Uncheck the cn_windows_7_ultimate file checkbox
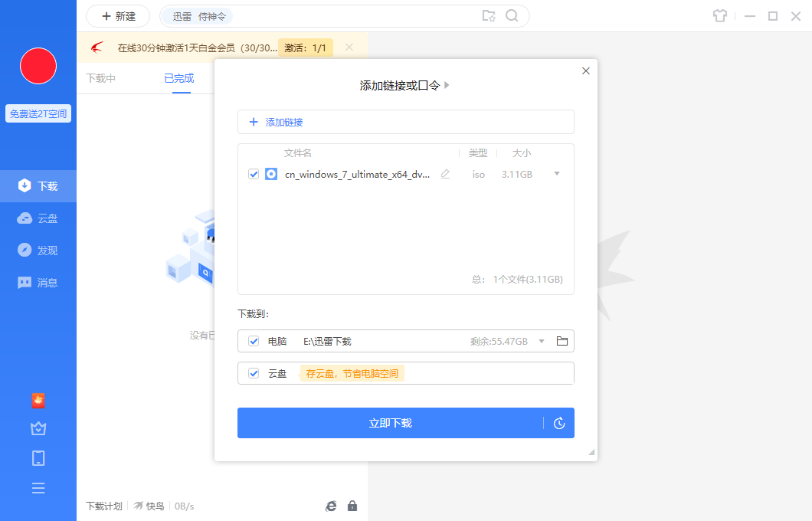This screenshot has width=812, height=521. [254, 174]
